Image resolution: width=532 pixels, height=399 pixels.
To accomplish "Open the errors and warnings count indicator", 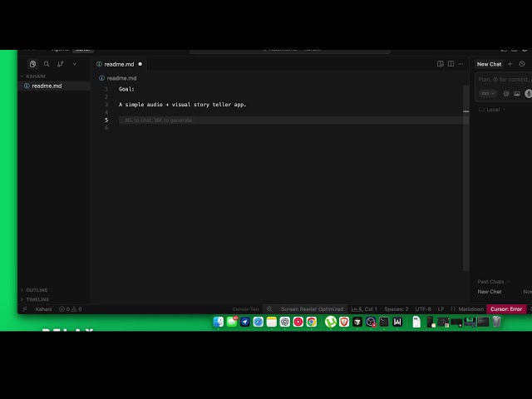I will point(70,309).
